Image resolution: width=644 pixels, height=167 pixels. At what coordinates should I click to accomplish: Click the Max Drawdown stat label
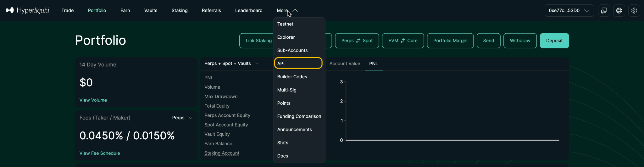(x=221, y=97)
